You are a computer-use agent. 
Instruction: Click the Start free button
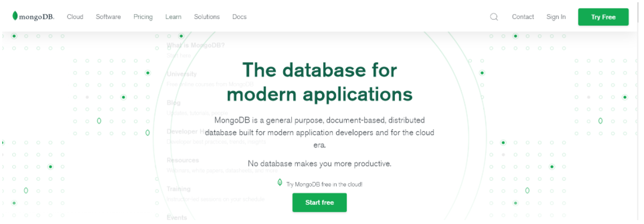(x=320, y=203)
